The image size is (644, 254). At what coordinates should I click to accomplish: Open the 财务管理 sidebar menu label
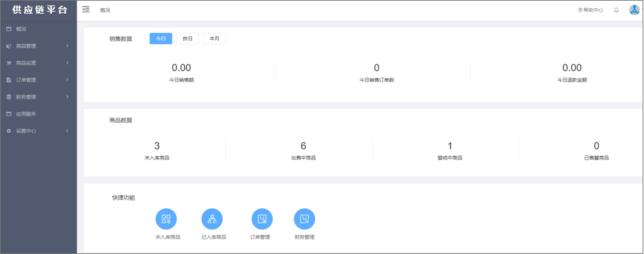26,97
